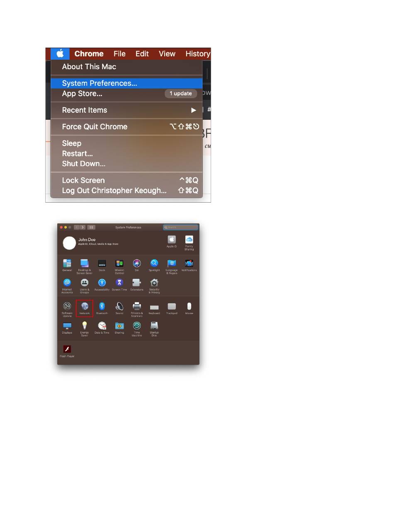Open the Apple menu icon
This screenshot has height=532, width=394.
[x=60, y=53]
